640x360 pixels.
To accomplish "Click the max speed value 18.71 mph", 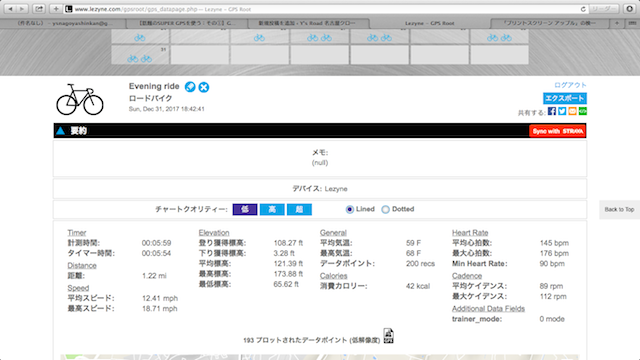I will 160,309.
